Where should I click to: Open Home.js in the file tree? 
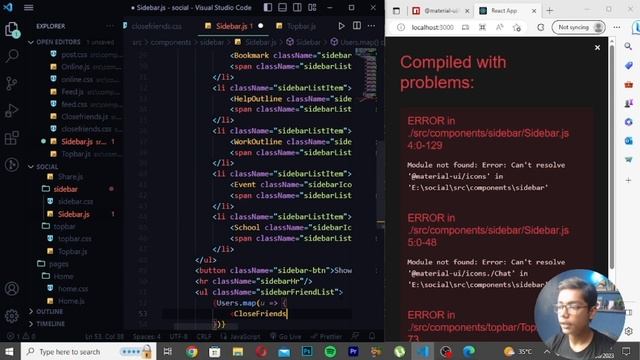click(71, 301)
